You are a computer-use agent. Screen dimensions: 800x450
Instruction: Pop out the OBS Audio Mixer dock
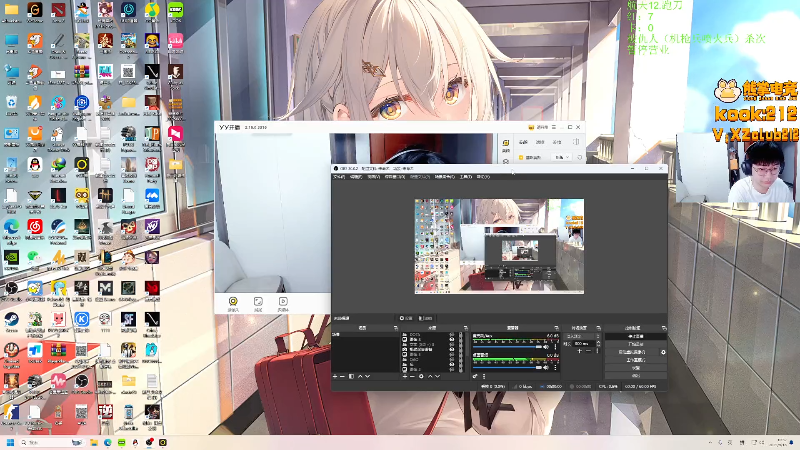556,328
